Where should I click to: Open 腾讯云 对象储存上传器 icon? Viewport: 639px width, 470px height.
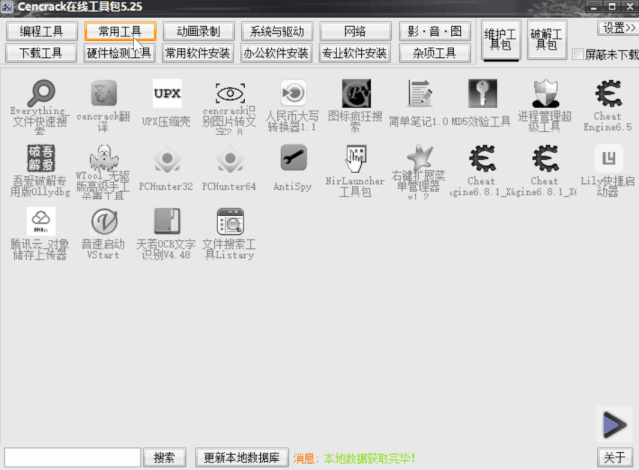coord(41,221)
